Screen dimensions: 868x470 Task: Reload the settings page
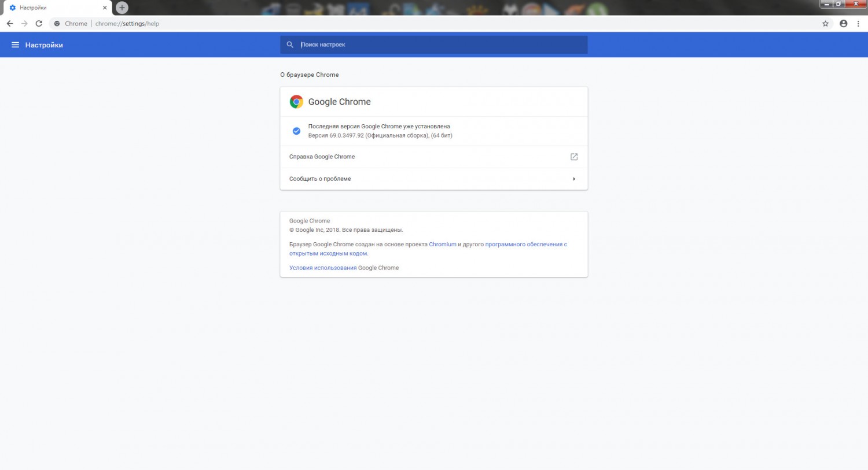(39, 24)
